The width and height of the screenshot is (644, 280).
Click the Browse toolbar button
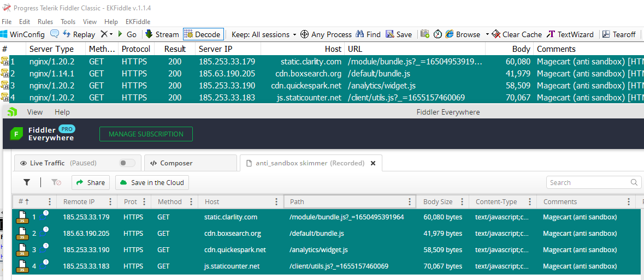pos(463,34)
